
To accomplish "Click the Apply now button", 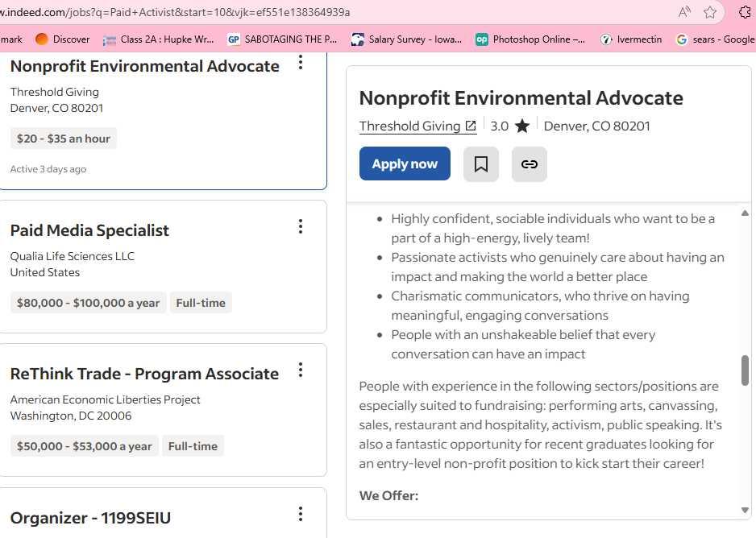I will click(x=405, y=163).
